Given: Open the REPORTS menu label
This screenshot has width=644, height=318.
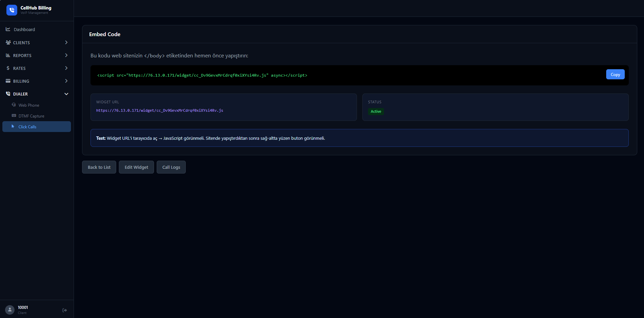Looking at the screenshot, I should tap(22, 56).
